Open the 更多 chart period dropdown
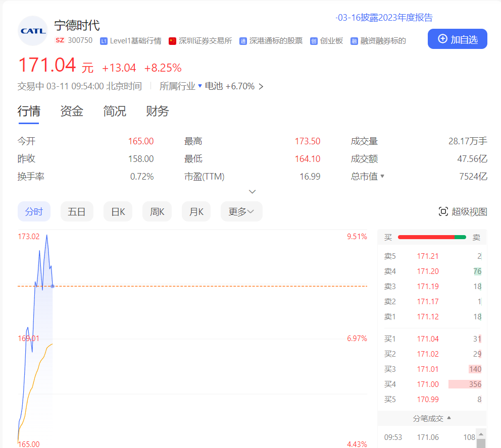 [241, 212]
